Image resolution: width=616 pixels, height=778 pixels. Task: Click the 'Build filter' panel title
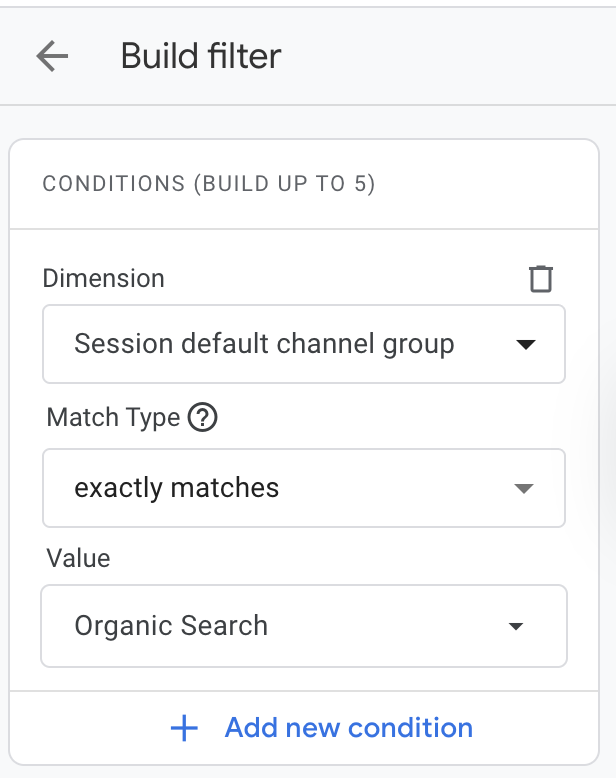coord(201,56)
